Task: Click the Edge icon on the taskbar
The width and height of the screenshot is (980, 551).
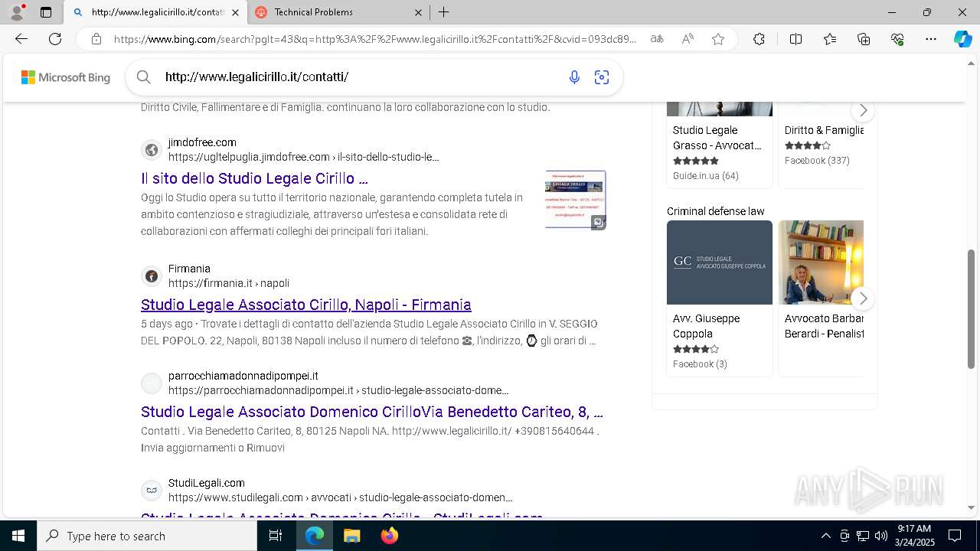Action: click(315, 536)
